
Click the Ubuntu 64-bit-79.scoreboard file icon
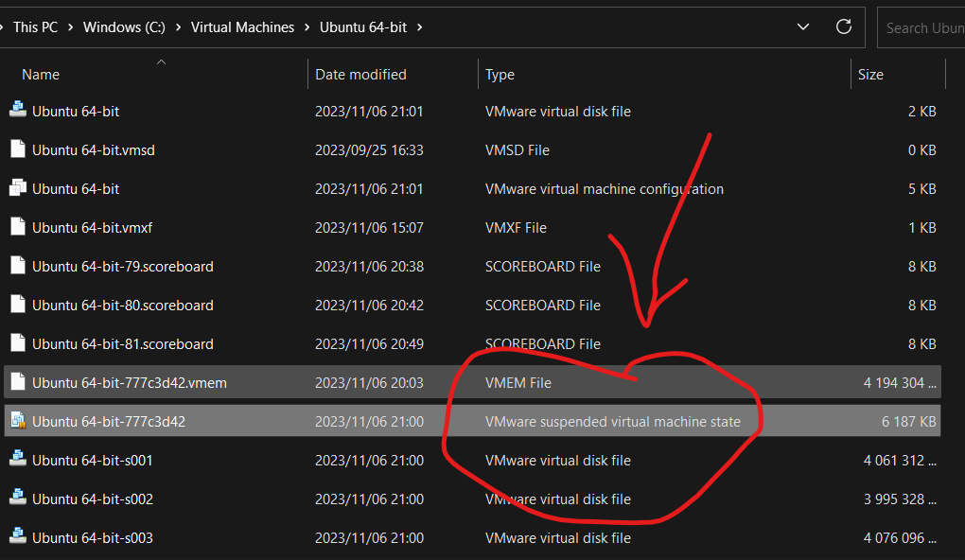[17, 266]
